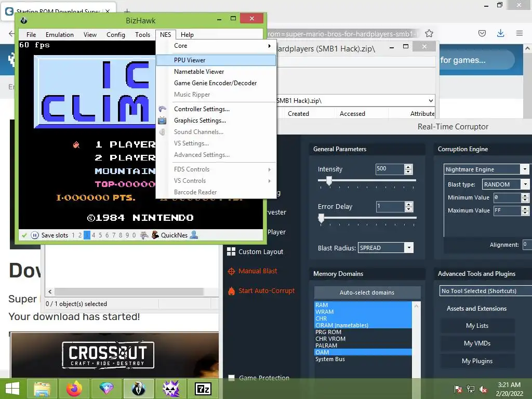Bookmark page with Firefox star icon

[x=429, y=33]
